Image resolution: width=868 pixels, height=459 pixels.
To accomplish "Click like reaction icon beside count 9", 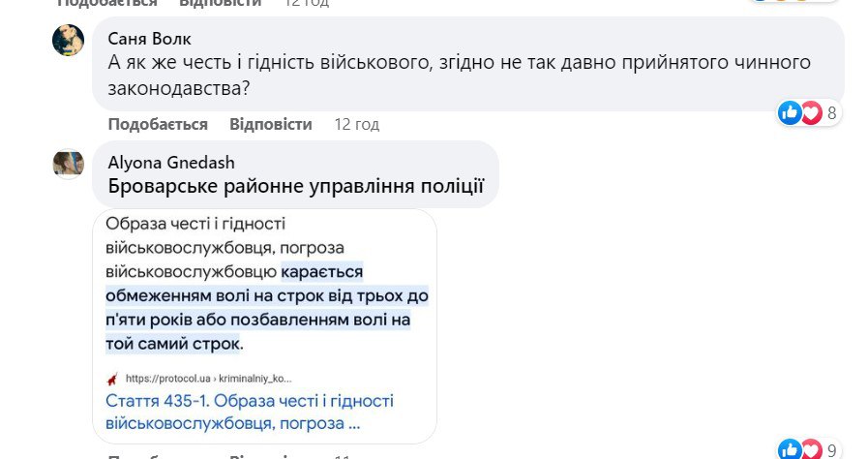I will tap(790, 448).
